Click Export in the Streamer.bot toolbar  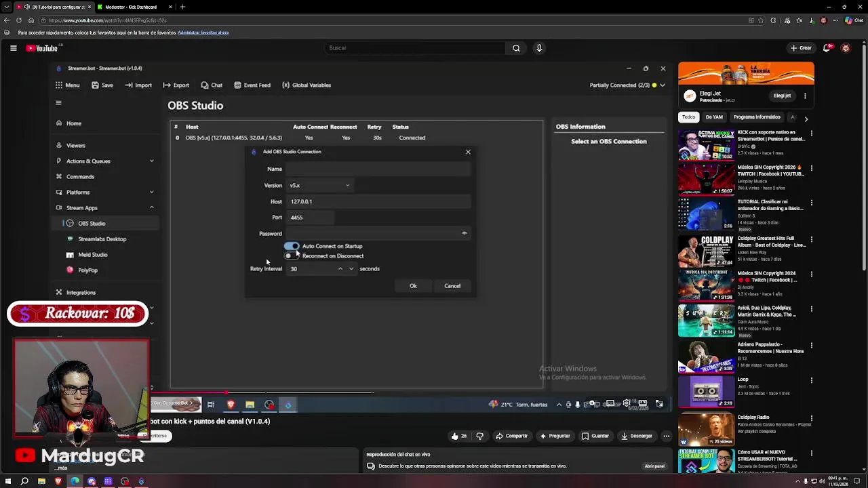click(176, 85)
